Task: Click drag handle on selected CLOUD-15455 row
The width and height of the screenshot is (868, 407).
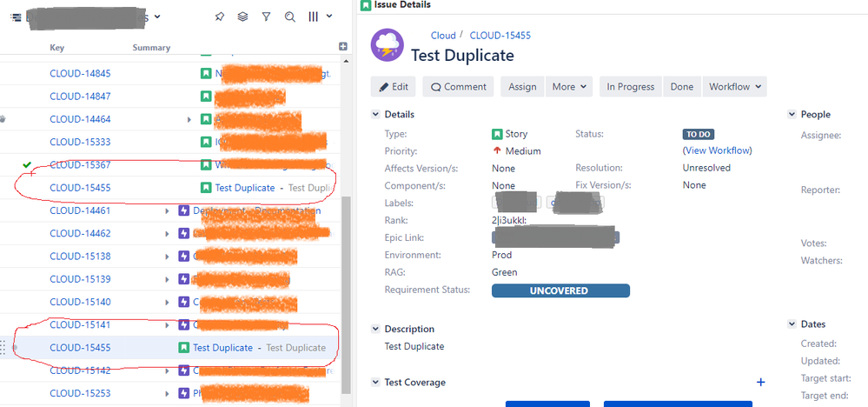Action: 3,348
